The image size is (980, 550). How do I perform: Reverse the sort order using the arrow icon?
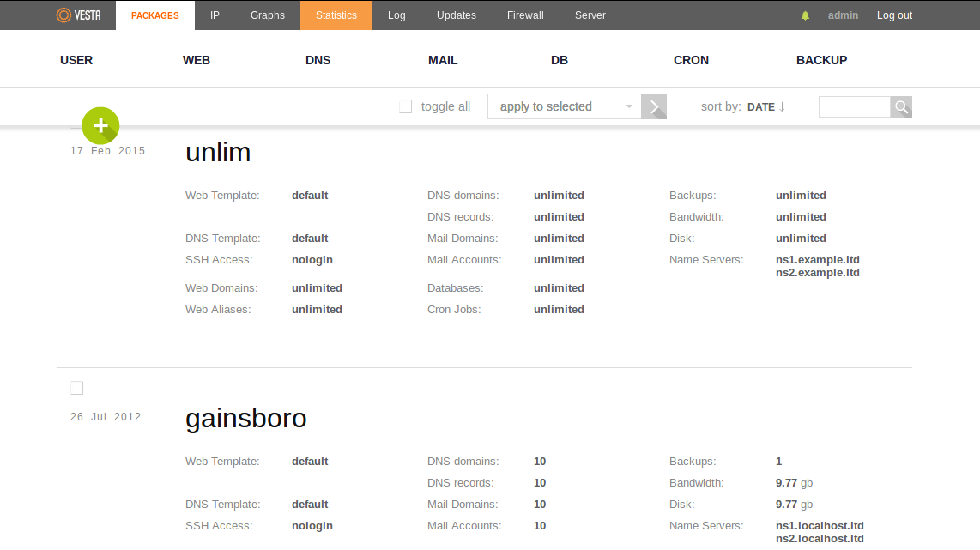(782, 107)
